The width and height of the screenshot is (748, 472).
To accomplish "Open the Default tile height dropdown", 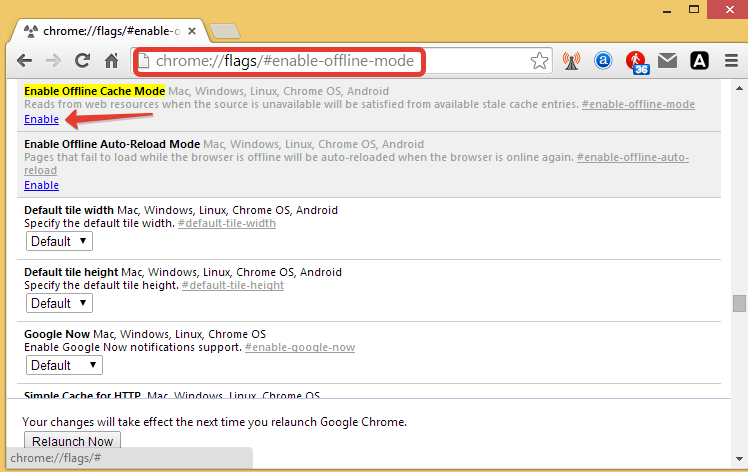I will 59,303.
